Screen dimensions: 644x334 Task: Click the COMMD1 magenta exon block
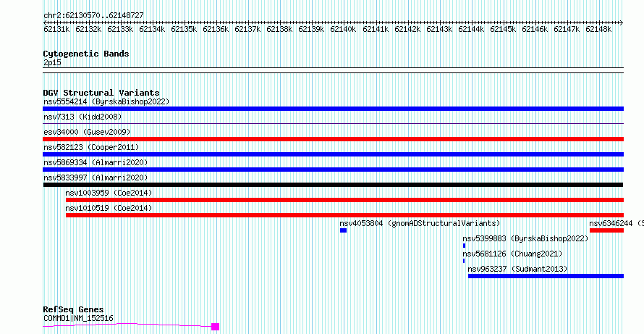(215, 327)
